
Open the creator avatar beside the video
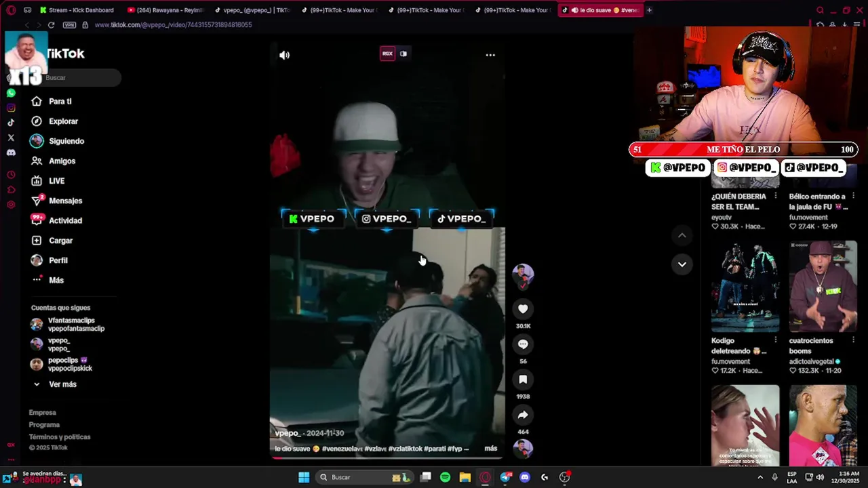(523, 274)
